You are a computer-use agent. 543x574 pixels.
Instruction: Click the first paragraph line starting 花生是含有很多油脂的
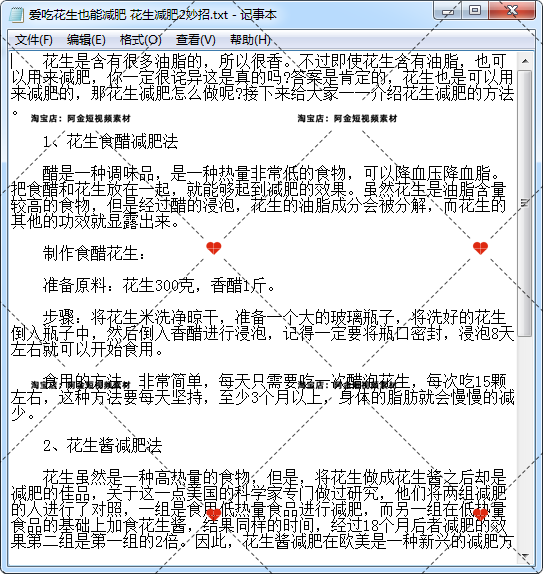click(274, 62)
